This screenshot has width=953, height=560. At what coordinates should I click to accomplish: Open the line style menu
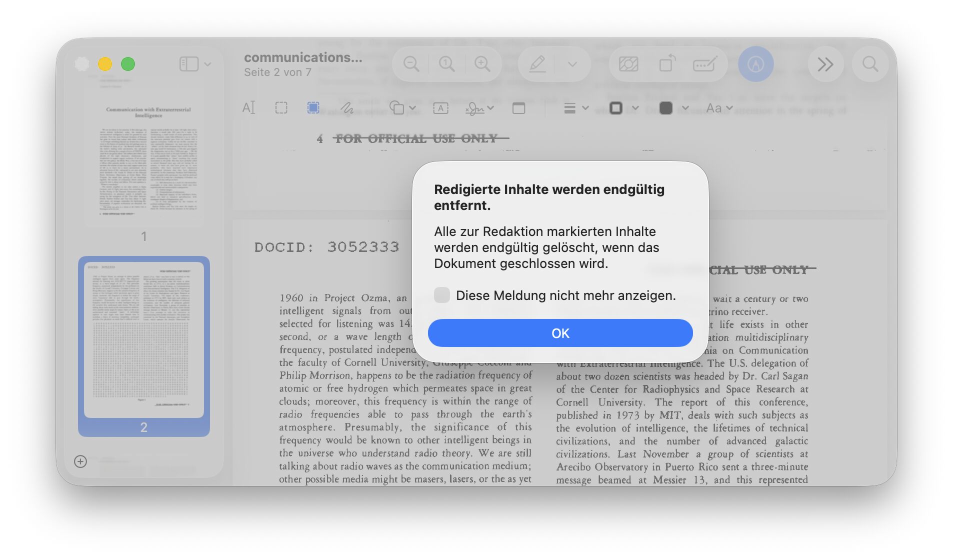point(575,108)
